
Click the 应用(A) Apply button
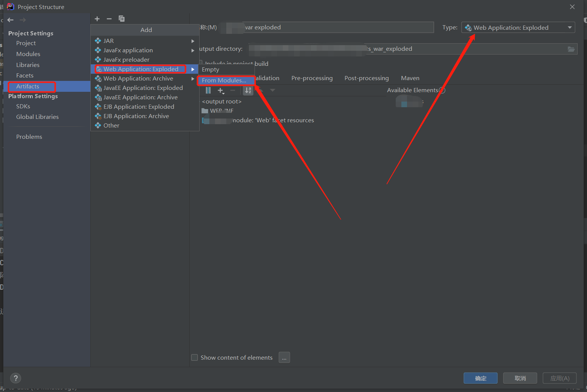point(560,378)
